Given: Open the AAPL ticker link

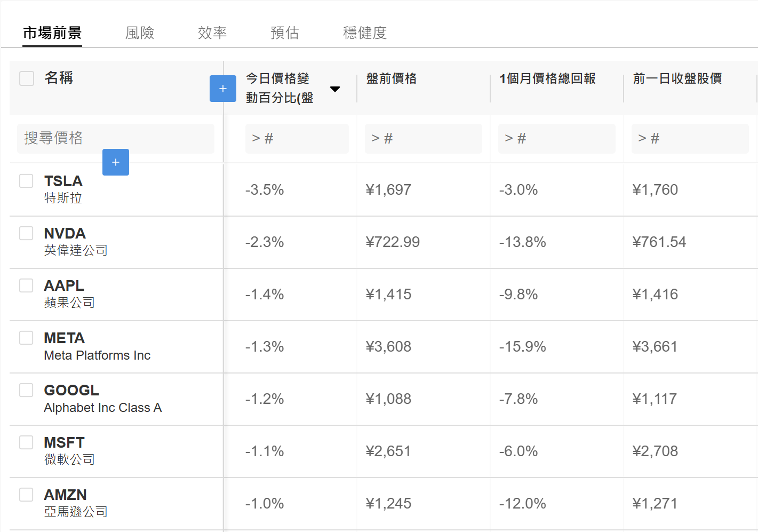Looking at the screenshot, I should click(x=64, y=285).
